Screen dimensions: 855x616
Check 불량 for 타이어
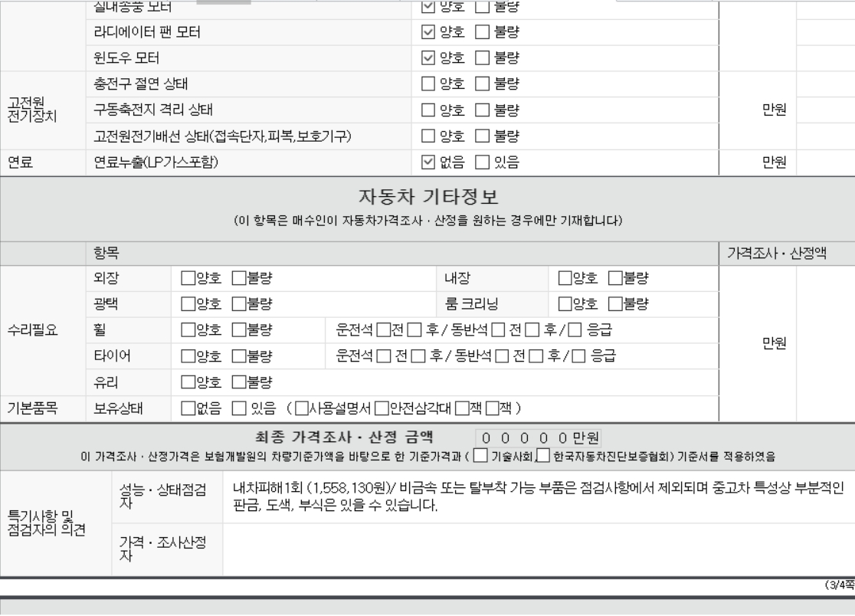point(240,357)
